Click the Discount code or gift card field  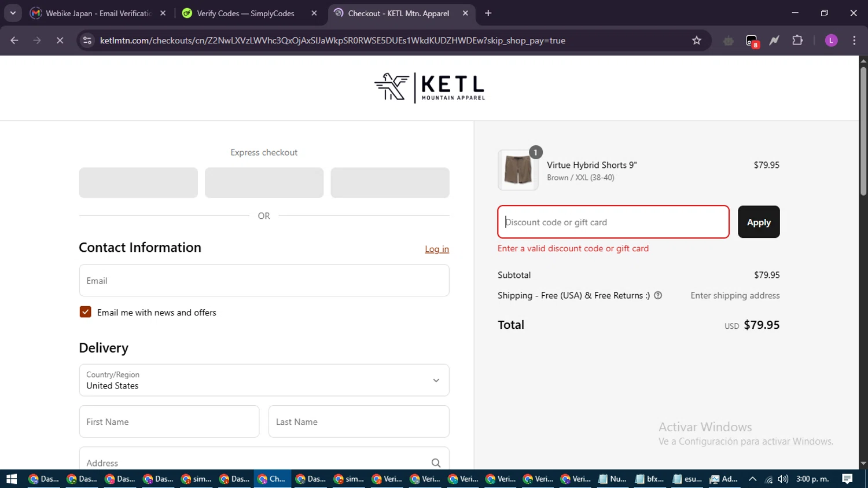point(613,222)
